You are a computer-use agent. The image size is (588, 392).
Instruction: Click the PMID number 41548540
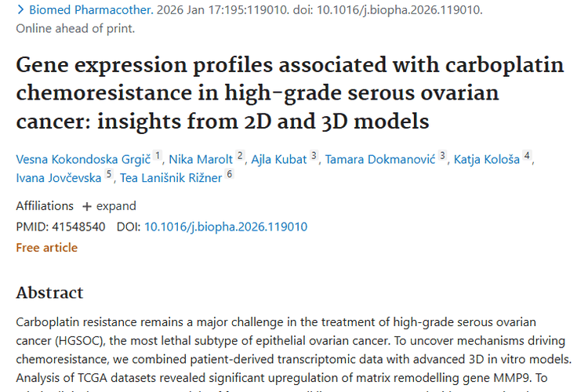point(78,227)
